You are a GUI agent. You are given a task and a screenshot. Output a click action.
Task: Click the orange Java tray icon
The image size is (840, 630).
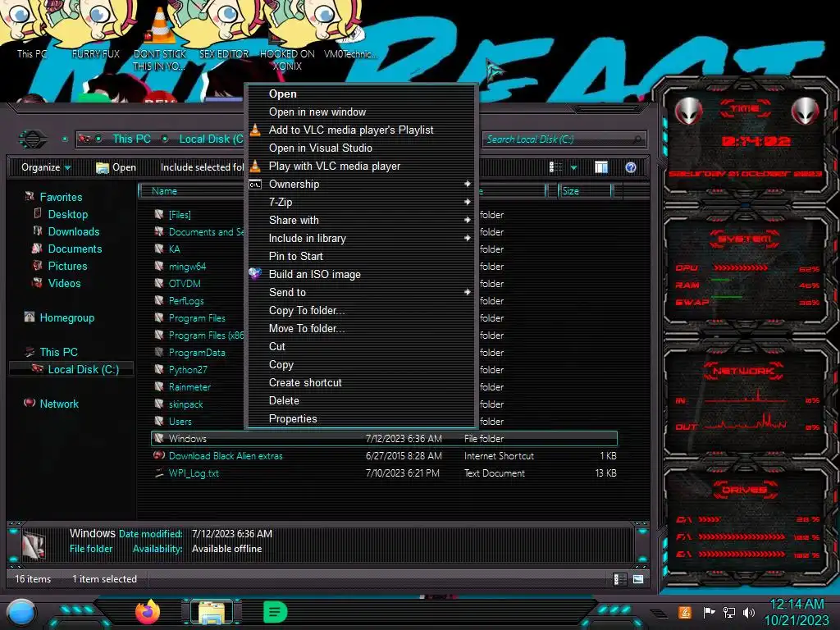click(685, 612)
